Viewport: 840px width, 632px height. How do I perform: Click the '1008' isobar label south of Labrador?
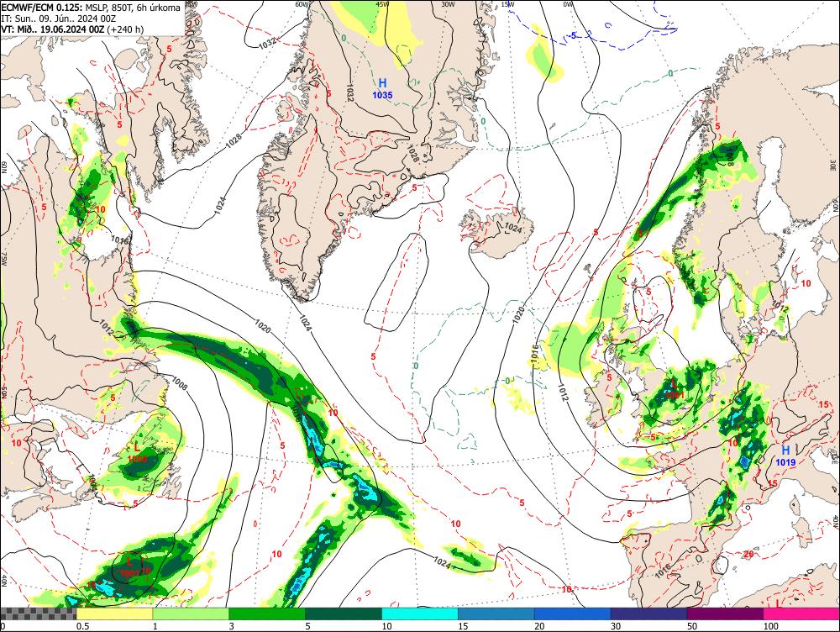(x=180, y=382)
